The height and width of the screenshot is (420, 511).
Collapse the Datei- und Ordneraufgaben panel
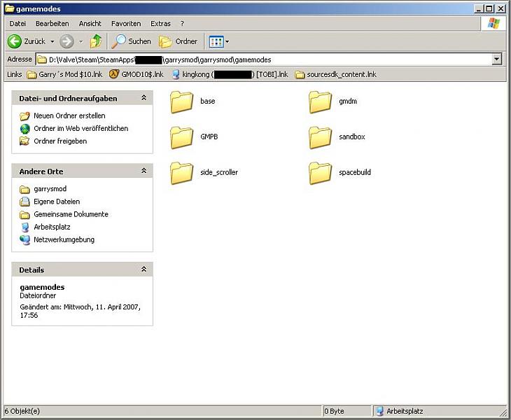143,98
